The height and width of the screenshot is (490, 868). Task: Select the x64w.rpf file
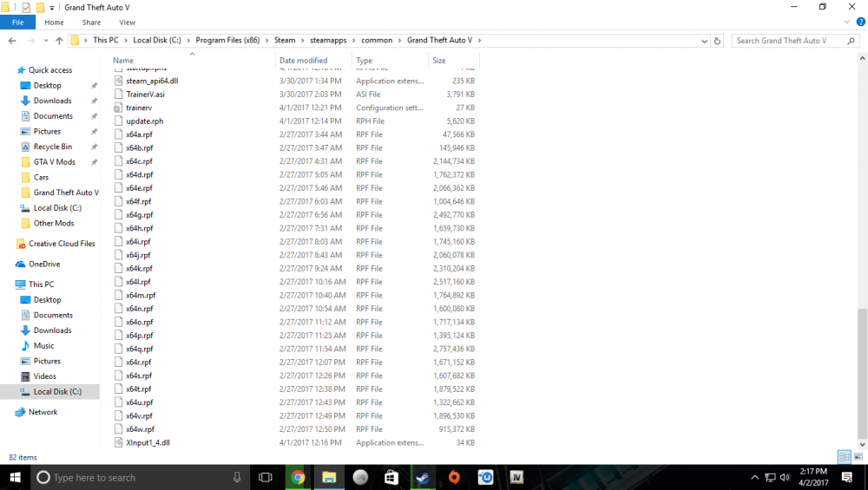point(140,429)
